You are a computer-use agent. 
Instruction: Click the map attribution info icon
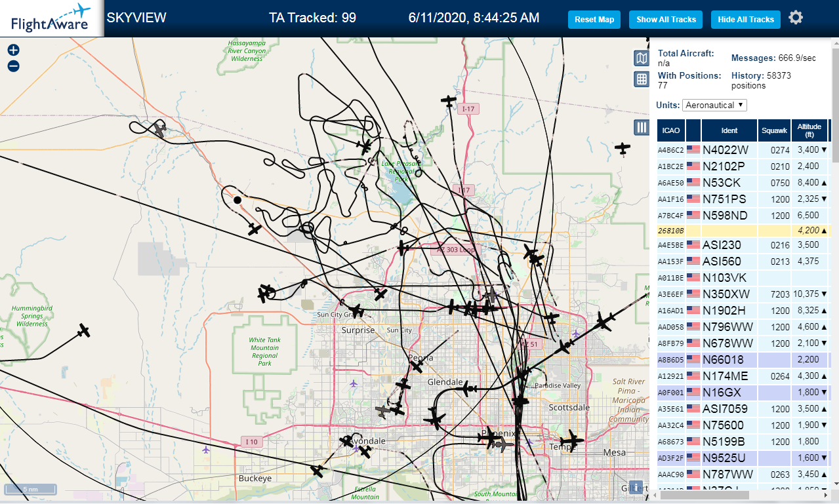[635, 486]
